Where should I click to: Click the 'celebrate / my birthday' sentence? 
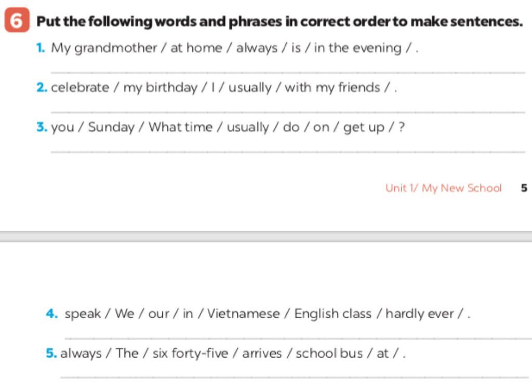pos(224,88)
